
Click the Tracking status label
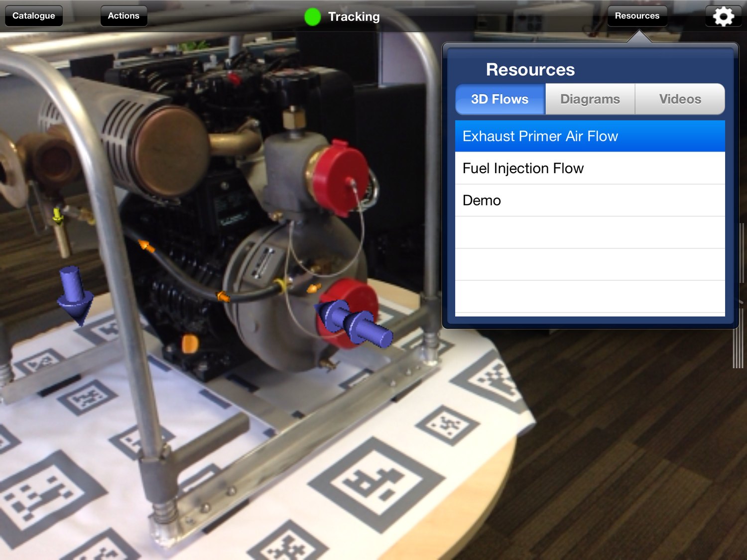coord(354,16)
